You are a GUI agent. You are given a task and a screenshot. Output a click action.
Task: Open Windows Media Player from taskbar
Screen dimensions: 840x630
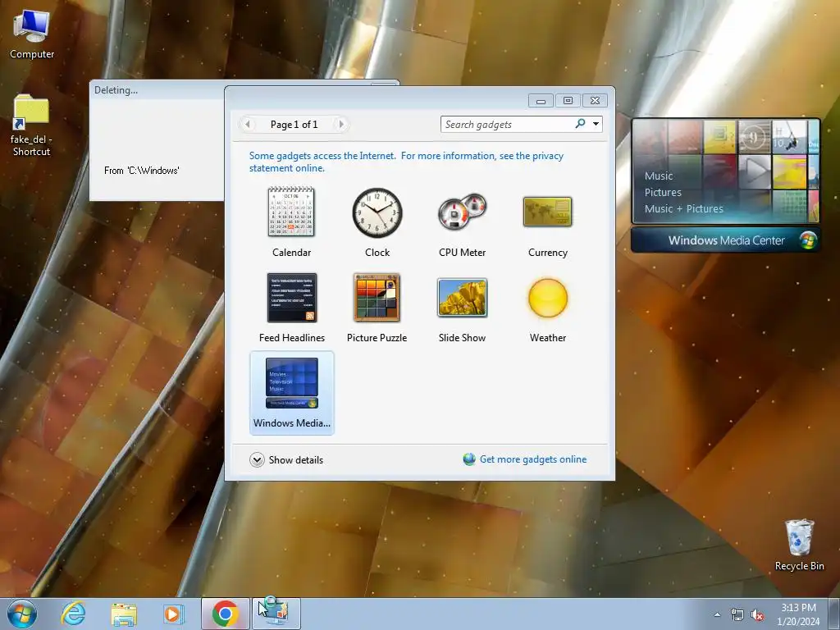tap(174, 614)
